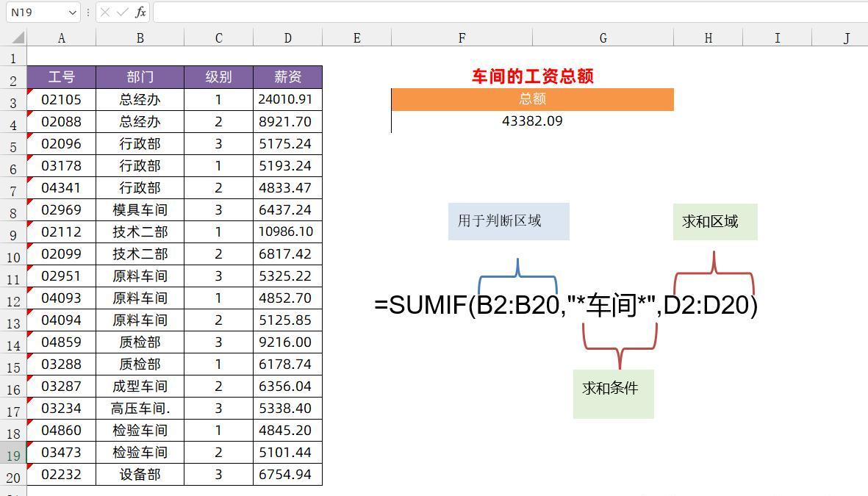
Task: Click the 高压车间. department cell
Action: 140,409
